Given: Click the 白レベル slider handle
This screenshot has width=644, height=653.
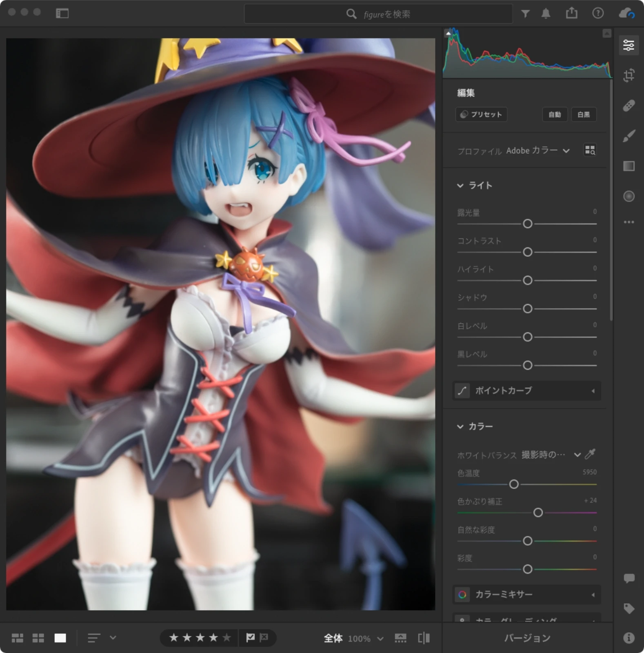Looking at the screenshot, I should (527, 337).
